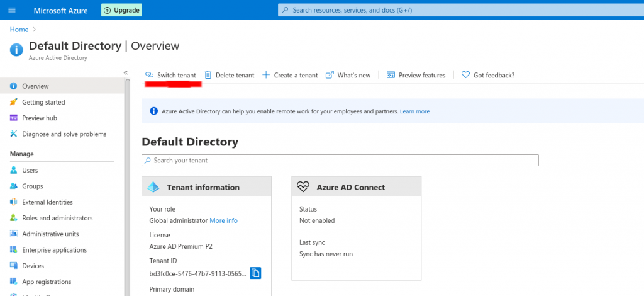Open the hamburger portal menu
Image resolution: width=644 pixels, height=296 pixels.
[x=12, y=10]
